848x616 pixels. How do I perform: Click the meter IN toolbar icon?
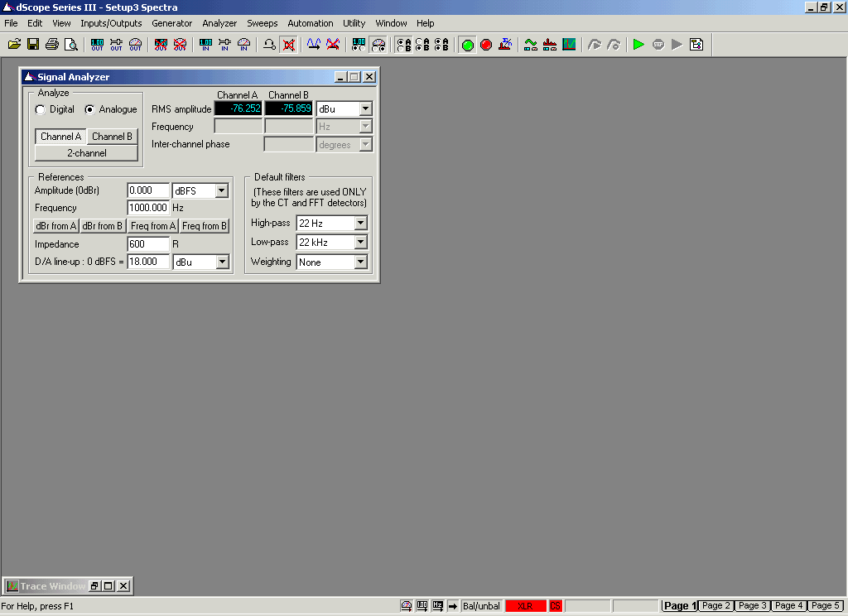coord(244,45)
